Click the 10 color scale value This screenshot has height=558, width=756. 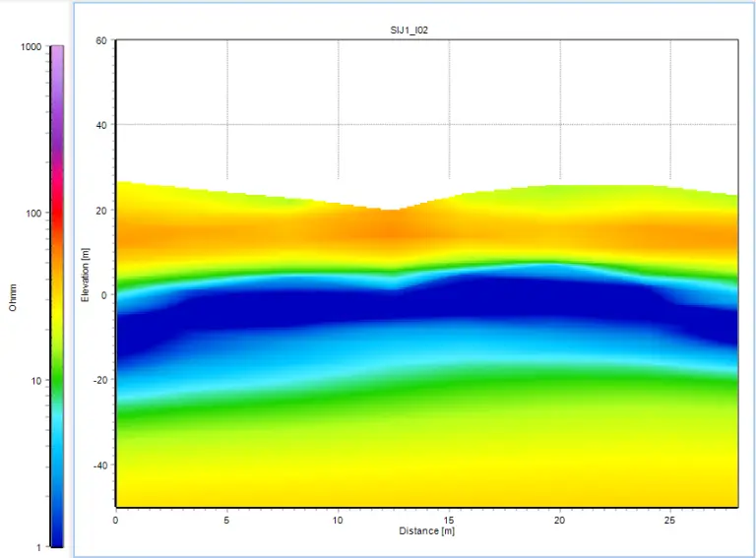click(36, 381)
